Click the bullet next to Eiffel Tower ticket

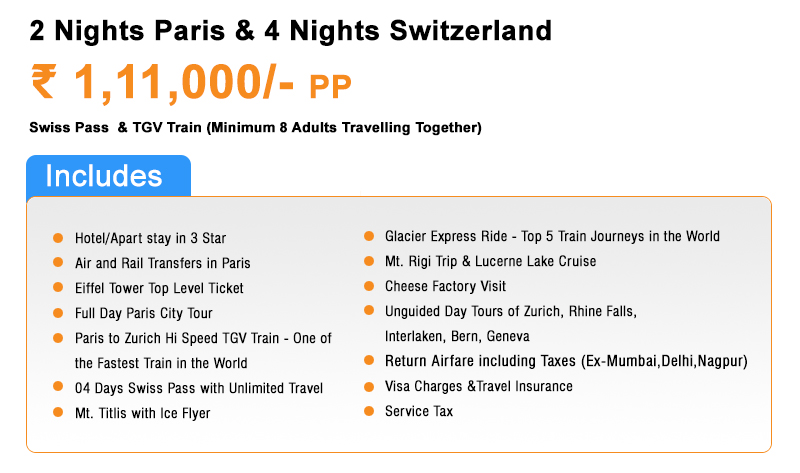pos(58,288)
